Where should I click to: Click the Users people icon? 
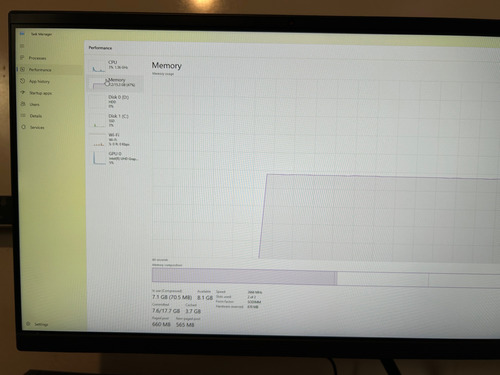tap(23, 104)
